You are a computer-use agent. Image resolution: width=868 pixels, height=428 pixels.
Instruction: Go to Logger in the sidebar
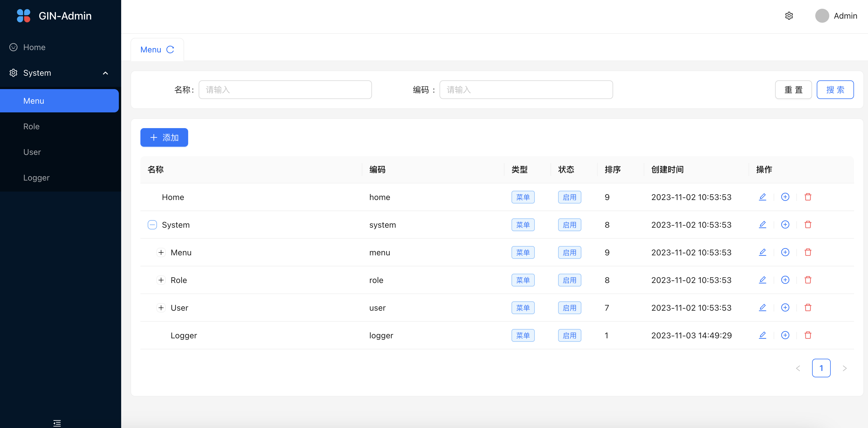(x=36, y=178)
